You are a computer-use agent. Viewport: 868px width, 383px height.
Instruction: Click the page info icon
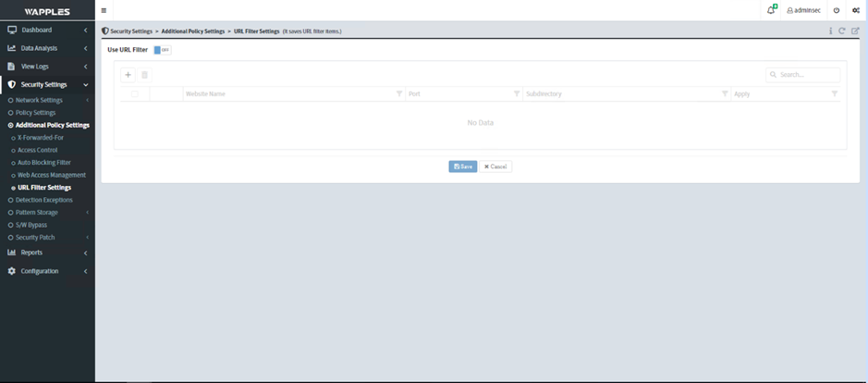pyautogui.click(x=830, y=31)
